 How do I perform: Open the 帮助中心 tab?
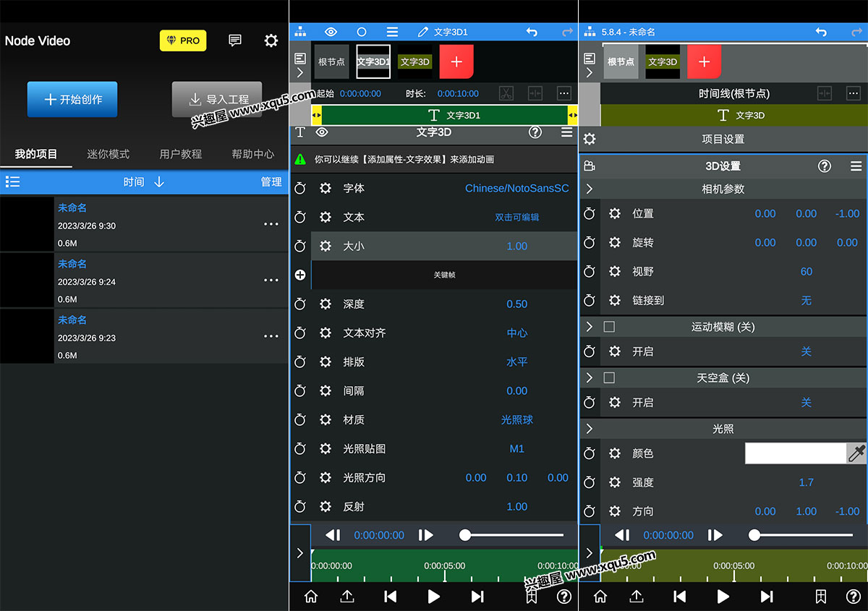[253, 154]
